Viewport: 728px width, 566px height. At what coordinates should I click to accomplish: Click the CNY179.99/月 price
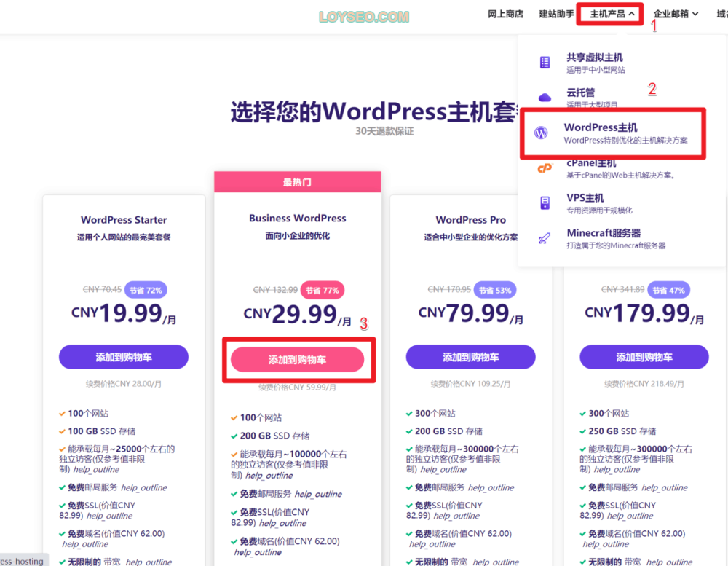(x=644, y=314)
